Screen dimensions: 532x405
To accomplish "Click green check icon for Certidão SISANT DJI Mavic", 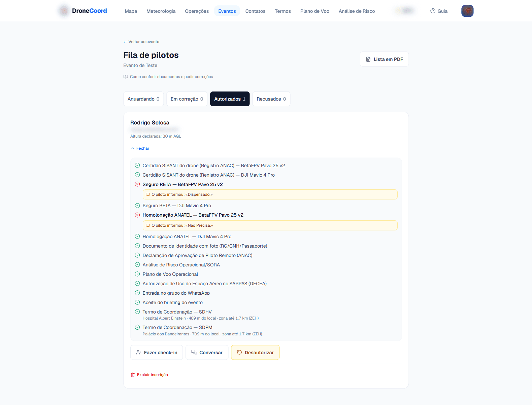I will click(x=137, y=175).
